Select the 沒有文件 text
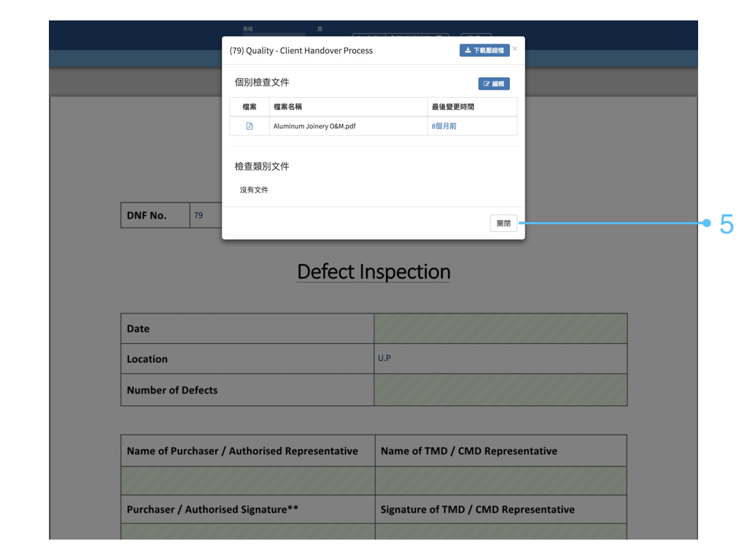This screenshot has width=747, height=560. click(254, 190)
